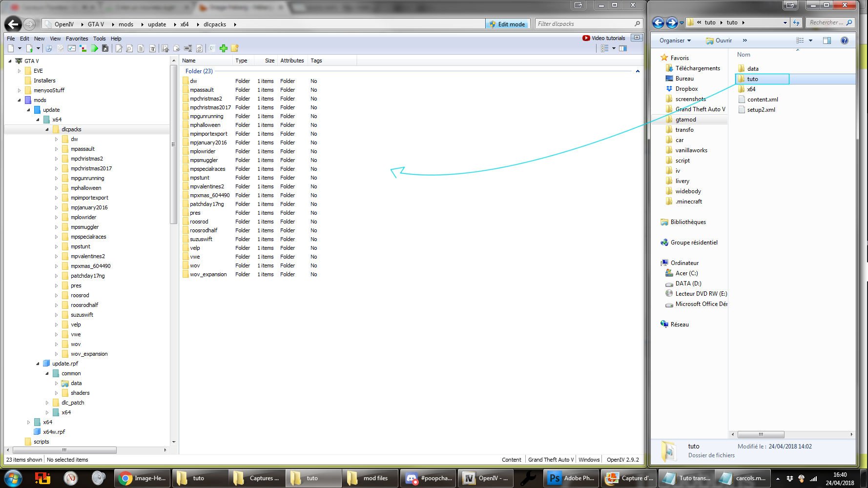The width and height of the screenshot is (868, 488).
Task: Click the green arrow import file icon
Action: [x=29, y=48]
